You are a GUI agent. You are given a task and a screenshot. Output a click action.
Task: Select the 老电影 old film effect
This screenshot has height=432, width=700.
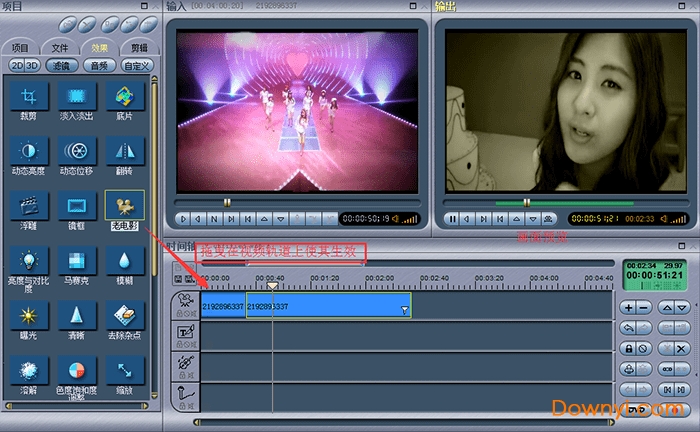click(124, 205)
